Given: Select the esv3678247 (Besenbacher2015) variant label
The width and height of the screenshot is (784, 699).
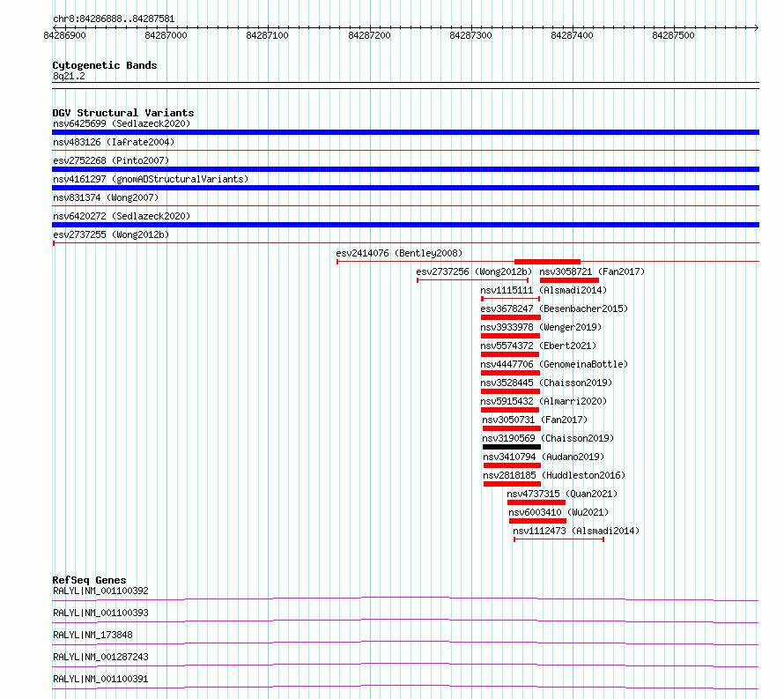Looking at the screenshot, I should pos(554,309).
